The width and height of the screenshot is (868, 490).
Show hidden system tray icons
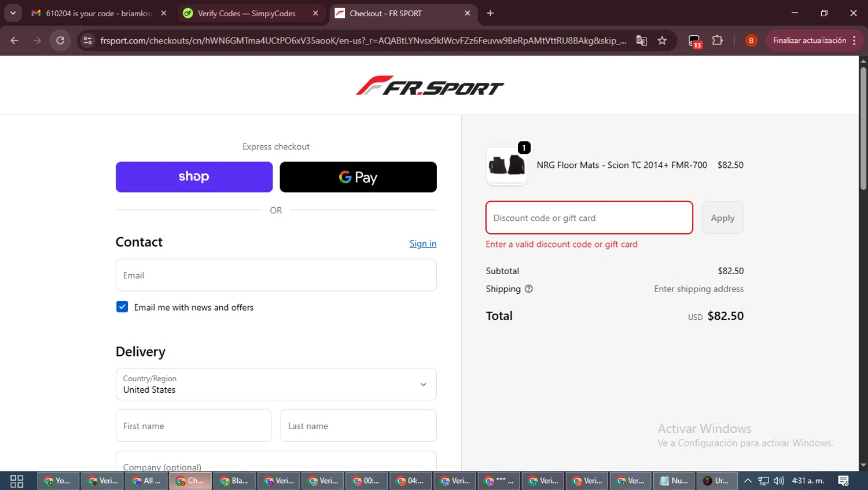748,481
